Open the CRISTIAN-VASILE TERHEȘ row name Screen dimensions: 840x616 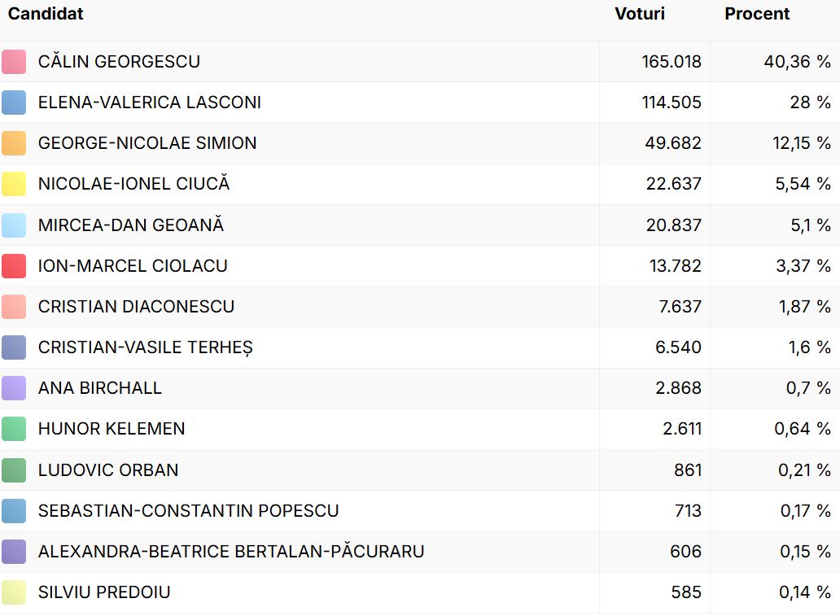point(146,347)
